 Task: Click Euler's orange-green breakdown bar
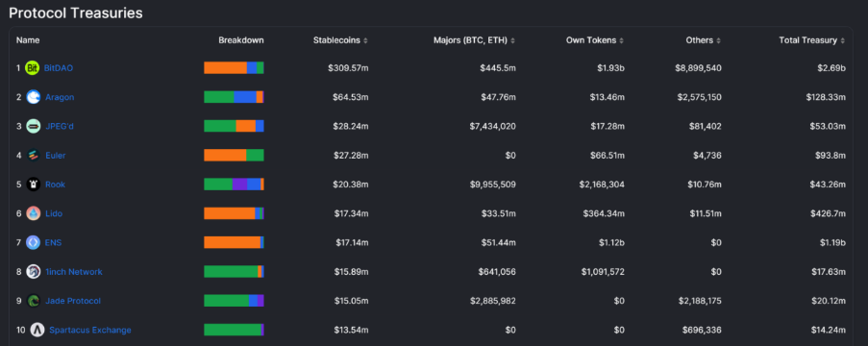point(234,156)
